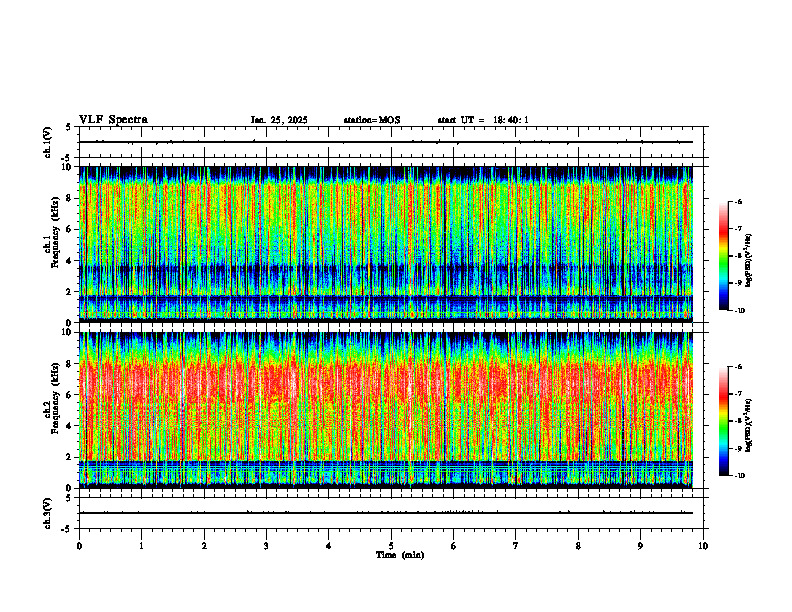Click the 'station=MOS' header label
This screenshot has height=612, width=792.
tap(372, 120)
